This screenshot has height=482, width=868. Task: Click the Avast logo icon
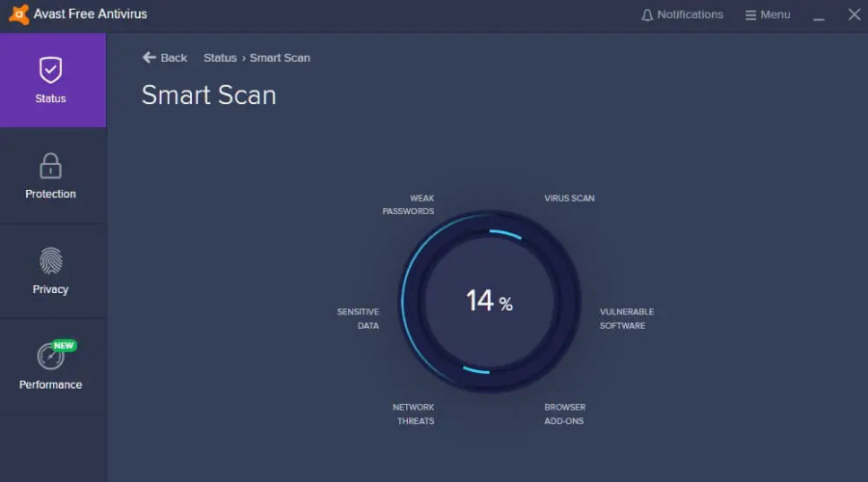pyautogui.click(x=19, y=14)
